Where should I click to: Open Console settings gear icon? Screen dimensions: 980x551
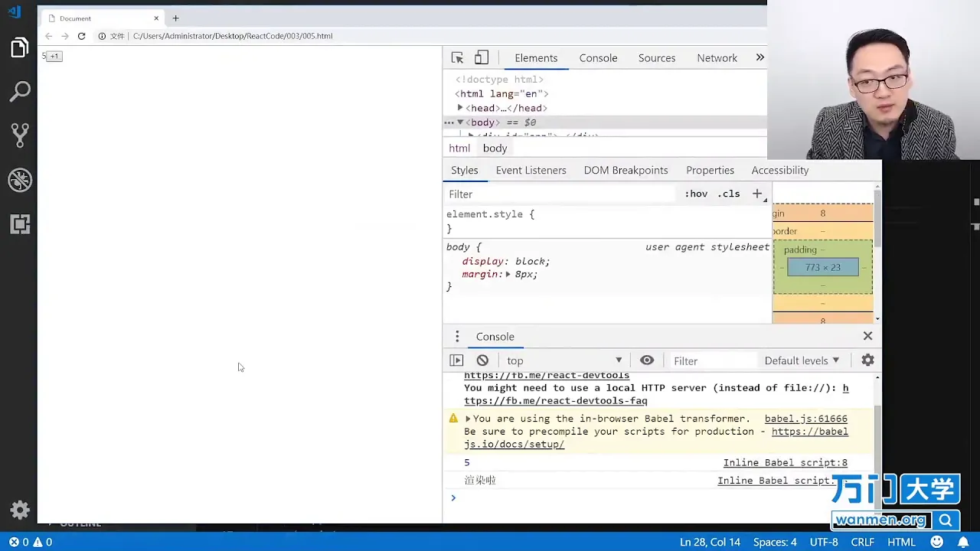pos(867,360)
